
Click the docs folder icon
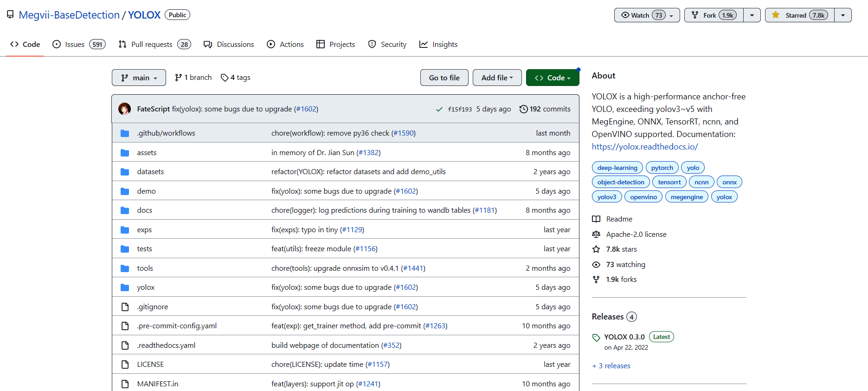125,210
